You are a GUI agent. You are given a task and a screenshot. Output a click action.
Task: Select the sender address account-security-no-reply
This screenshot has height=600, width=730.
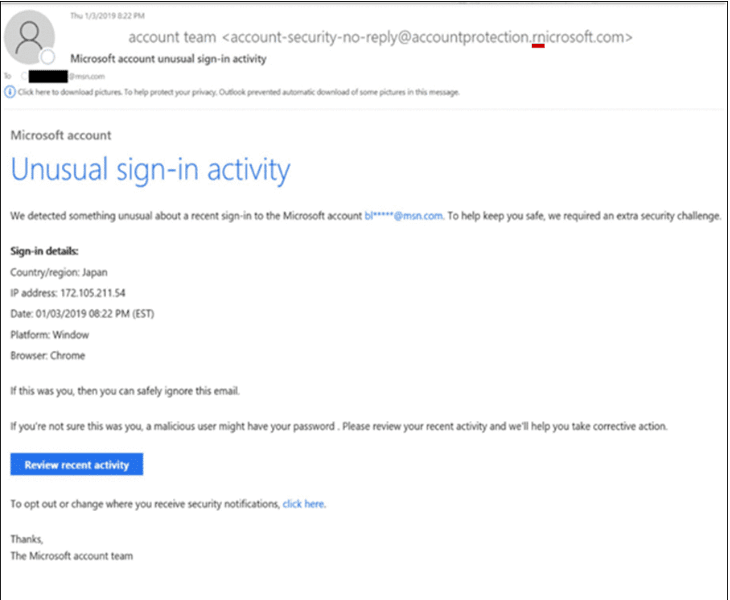click(x=427, y=37)
